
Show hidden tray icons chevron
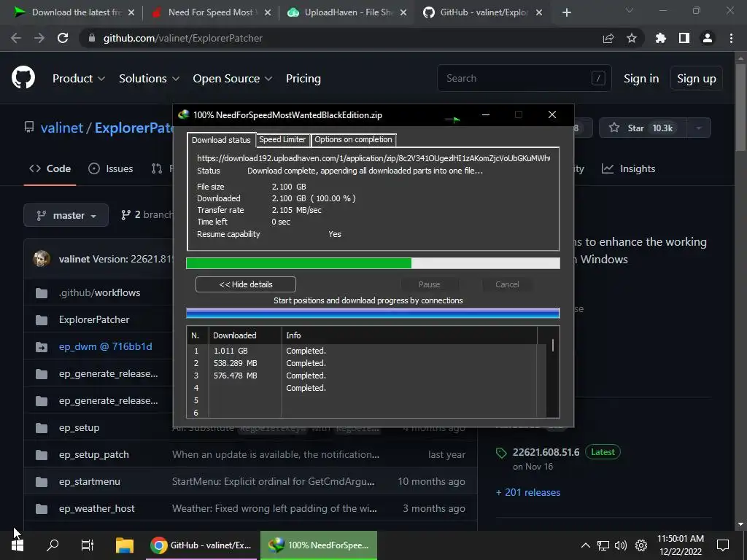coord(586,545)
